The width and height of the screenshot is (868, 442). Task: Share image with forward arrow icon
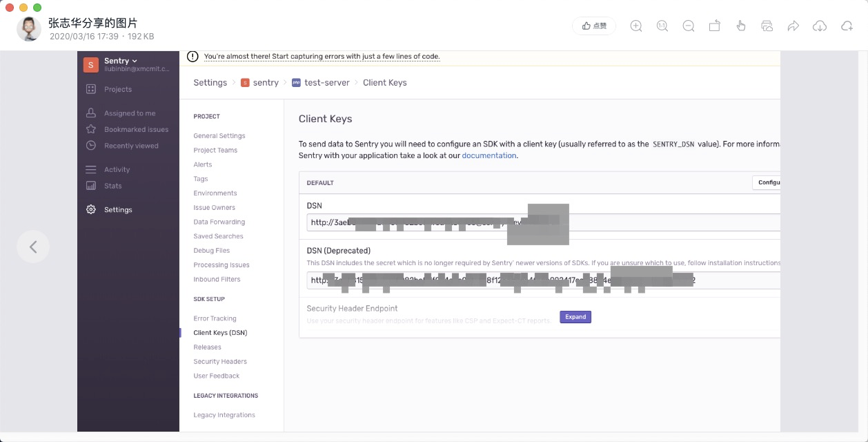(793, 26)
